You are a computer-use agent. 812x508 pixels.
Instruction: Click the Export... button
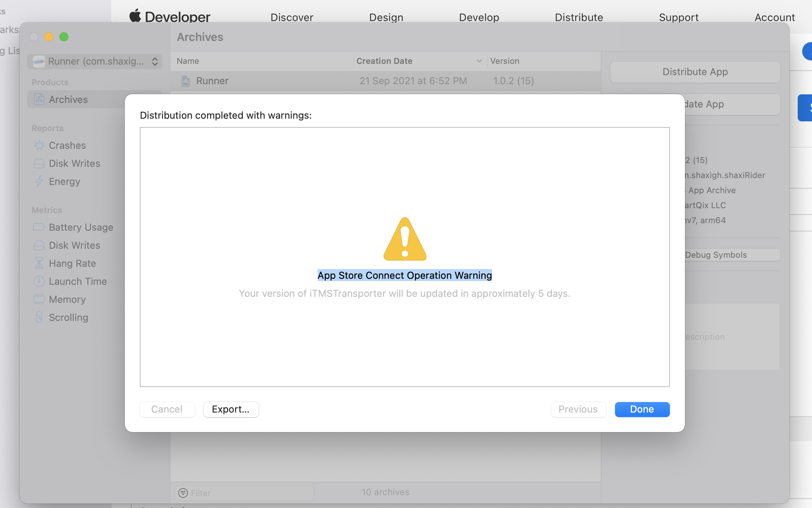[x=231, y=409]
